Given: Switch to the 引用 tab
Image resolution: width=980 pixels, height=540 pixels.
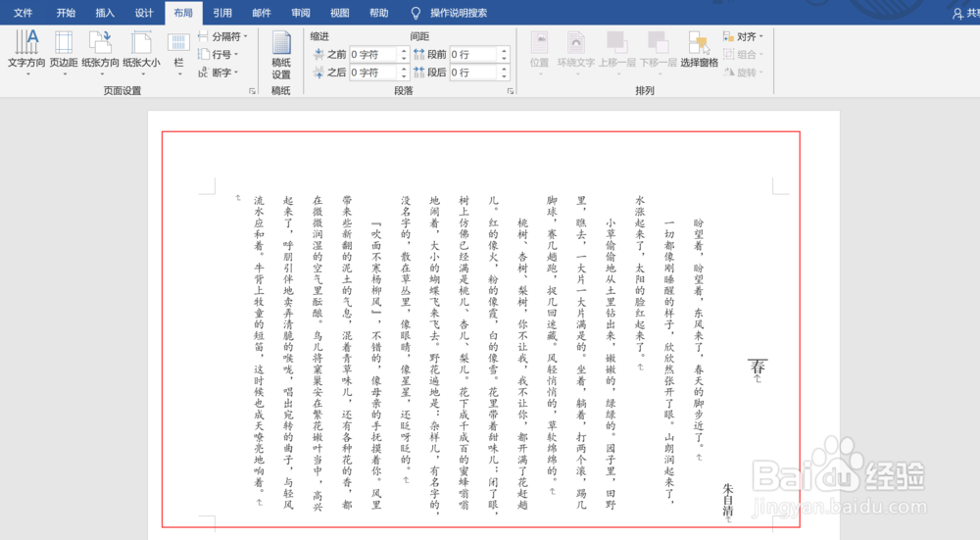Looking at the screenshot, I should click(222, 13).
